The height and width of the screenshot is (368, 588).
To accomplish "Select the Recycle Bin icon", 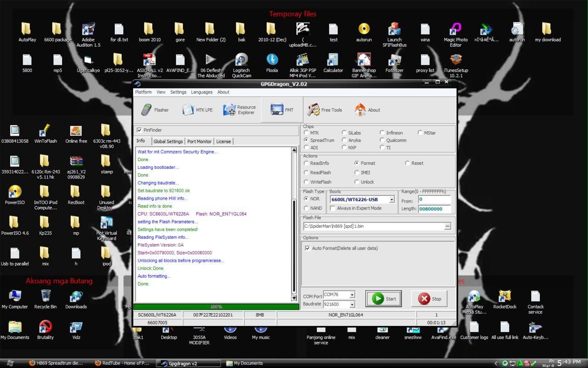I will pos(45,299).
